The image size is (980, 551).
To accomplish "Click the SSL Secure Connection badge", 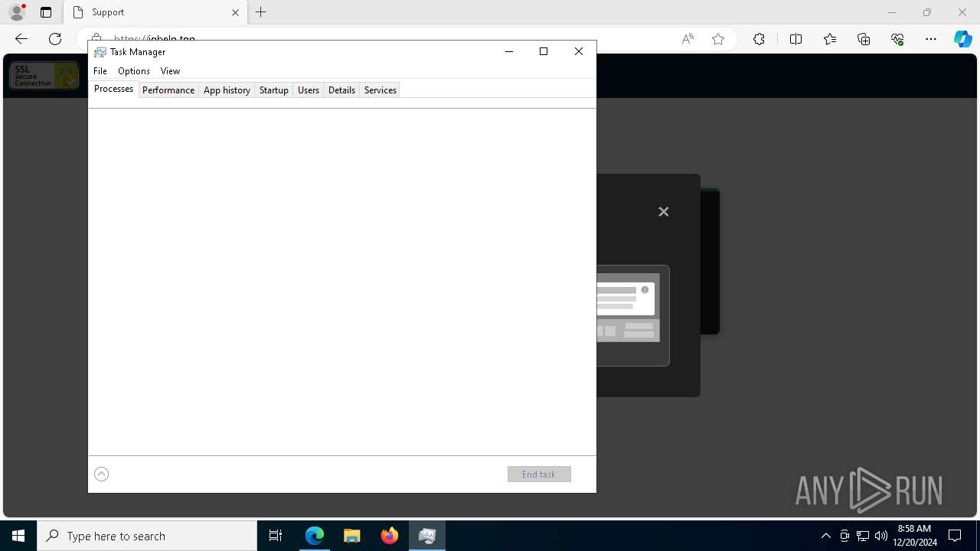I will (x=44, y=75).
